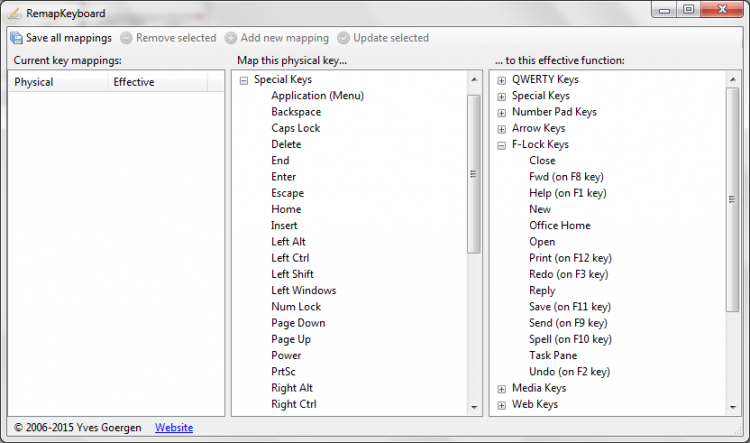Image resolution: width=750 pixels, height=443 pixels.
Task: Select Print (on F12 key) function
Action: [x=570, y=258]
